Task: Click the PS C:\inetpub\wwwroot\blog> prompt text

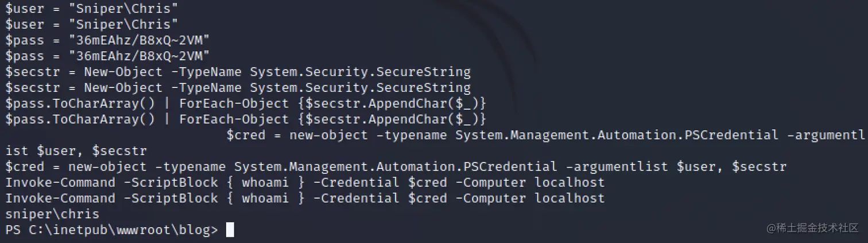Action: pos(112,230)
